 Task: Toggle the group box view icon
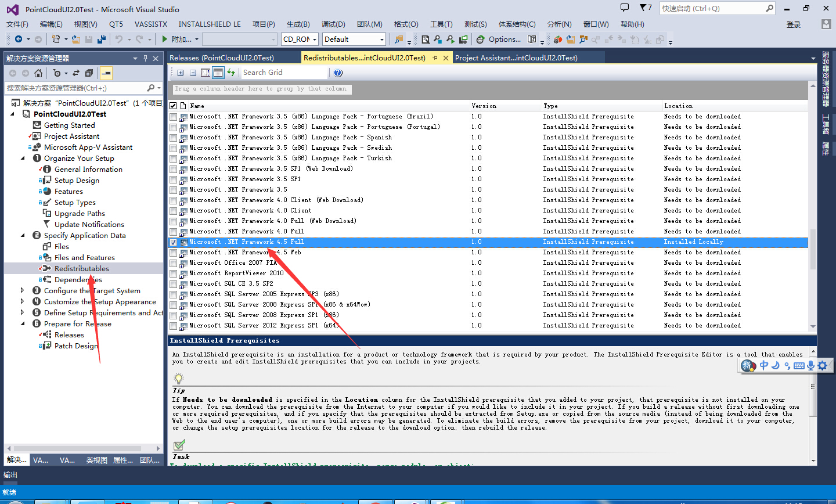pos(218,73)
